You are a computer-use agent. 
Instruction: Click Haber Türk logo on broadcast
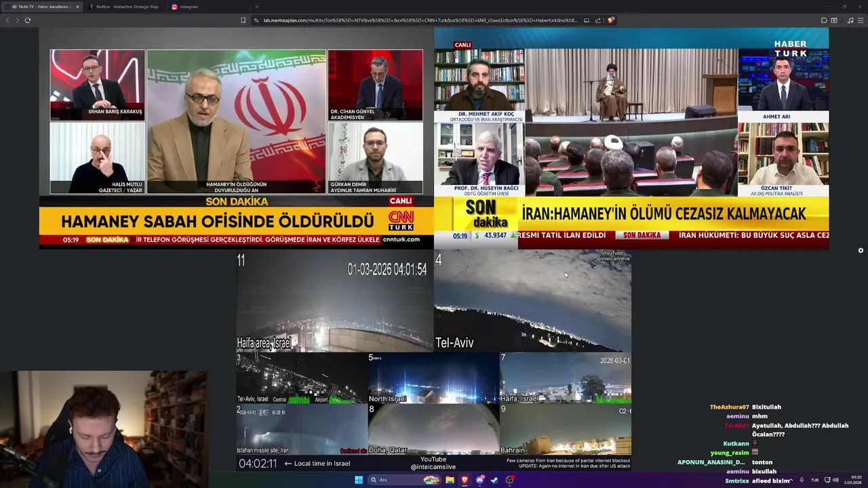click(x=791, y=49)
